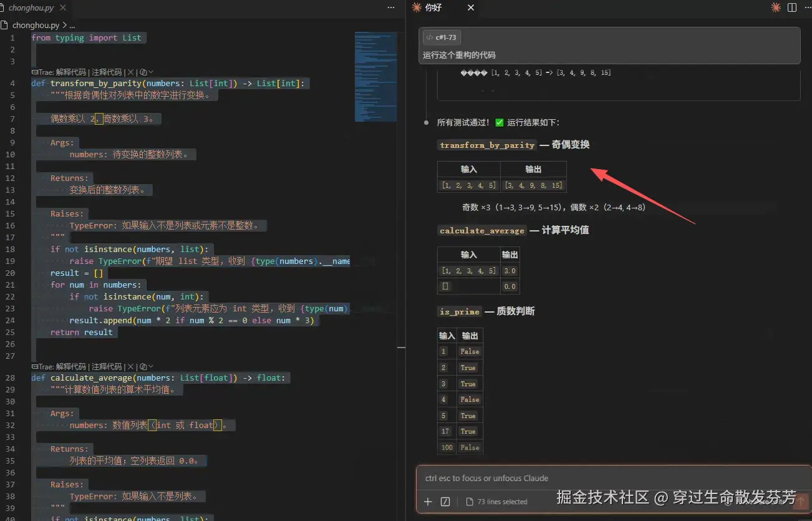Viewport: 812px width, 521px height.
Task: Click the 73 lines selected indicator
Action: [x=497, y=502]
